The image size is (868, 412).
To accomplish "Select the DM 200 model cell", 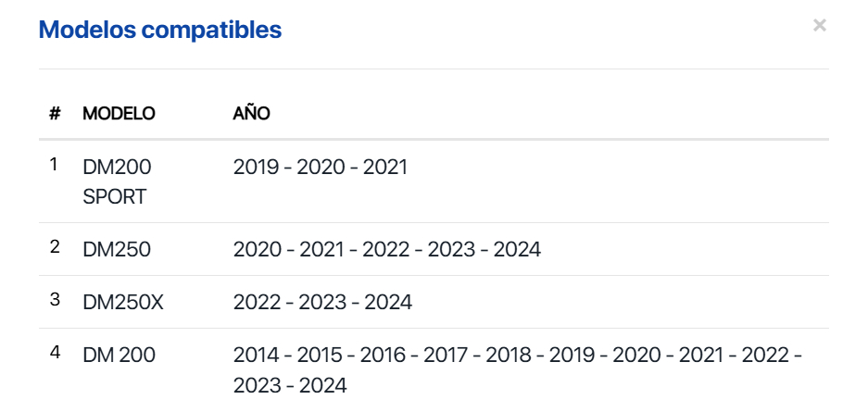I will (x=119, y=355).
